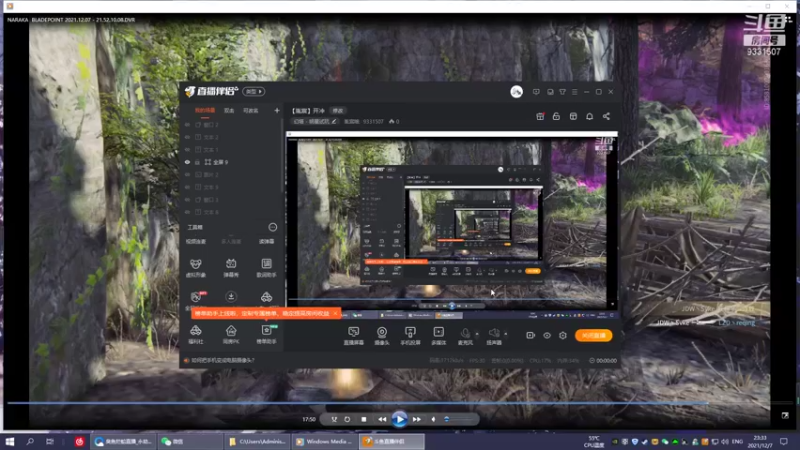The height and width of the screenshot is (450, 800).
Task: Add a 摄像头 camera source
Action: [382, 336]
